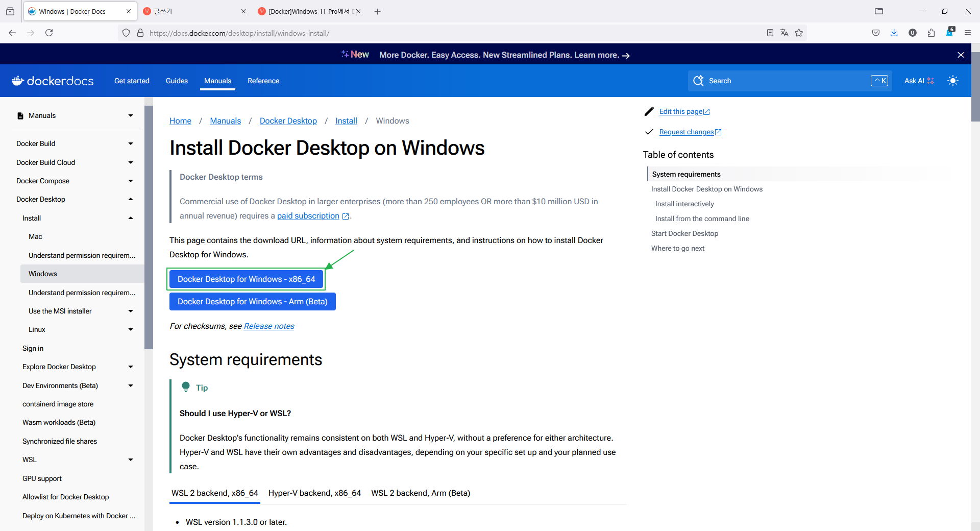Click the tracking protection shield icon
Viewport: 980px width, 531px height.
126,33
